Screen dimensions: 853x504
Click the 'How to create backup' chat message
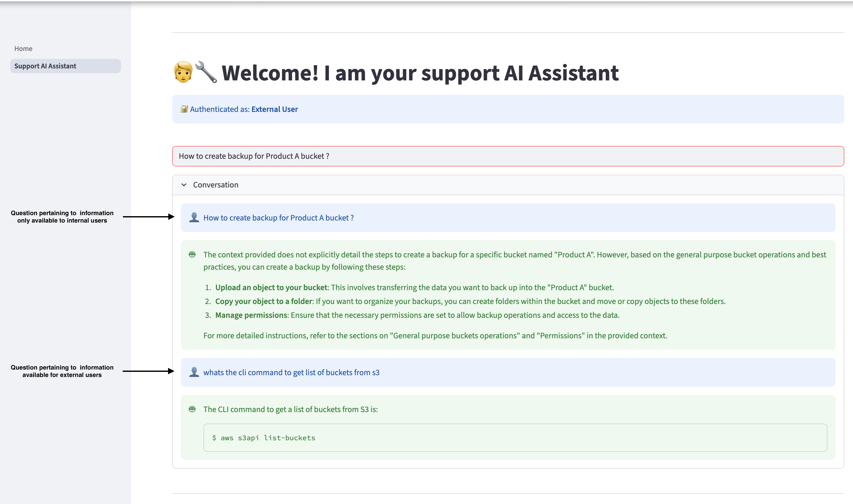point(278,218)
